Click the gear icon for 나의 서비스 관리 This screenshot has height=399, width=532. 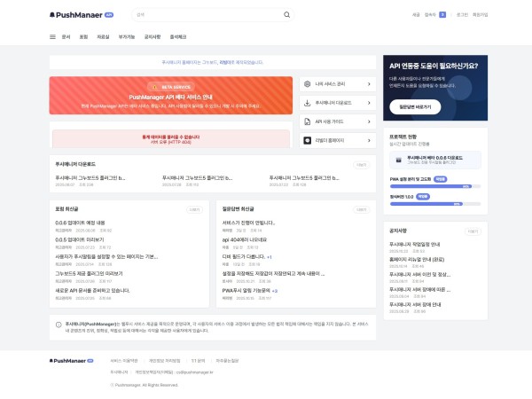tap(307, 83)
